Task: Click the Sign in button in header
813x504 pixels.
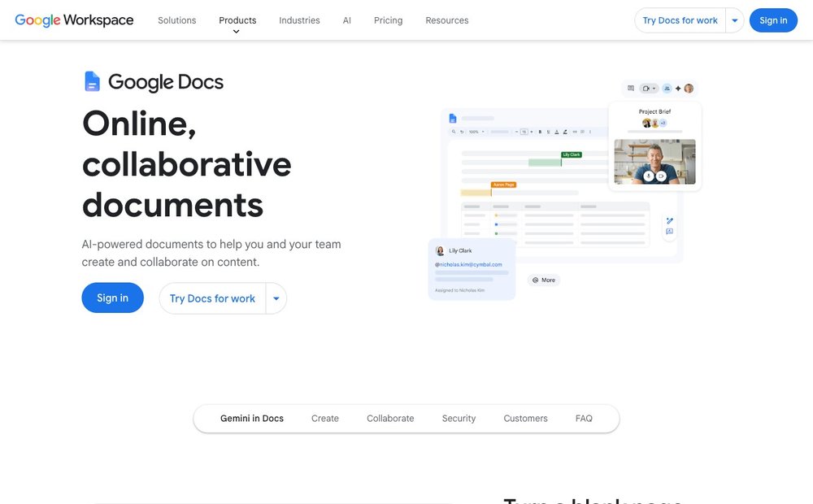Action: click(773, 20)
